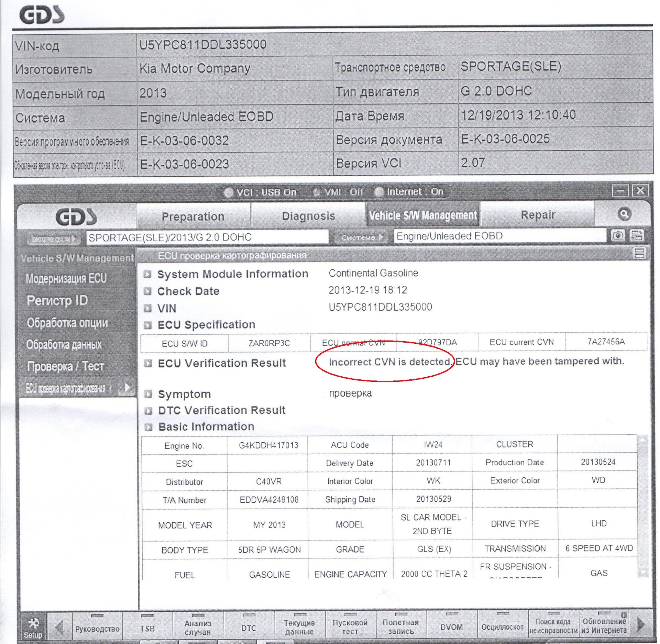Expand the System Module Information bullet
This screenshot has width=660, height=644.
[147, 274]
